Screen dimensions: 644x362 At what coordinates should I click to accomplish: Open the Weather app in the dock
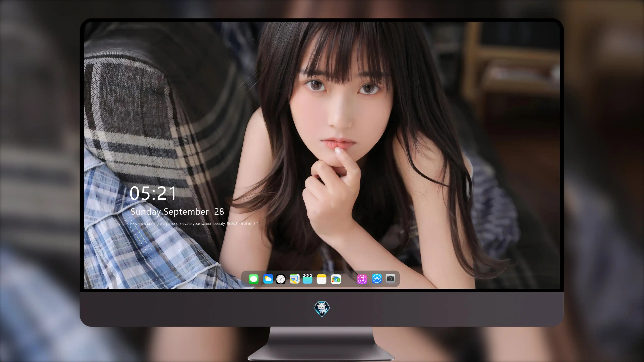(268, 279)
